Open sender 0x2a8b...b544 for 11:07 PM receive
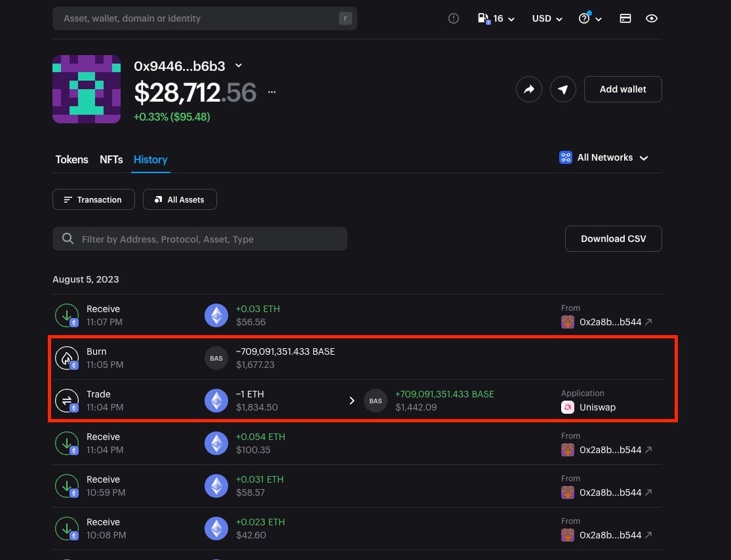 [606, 322]
